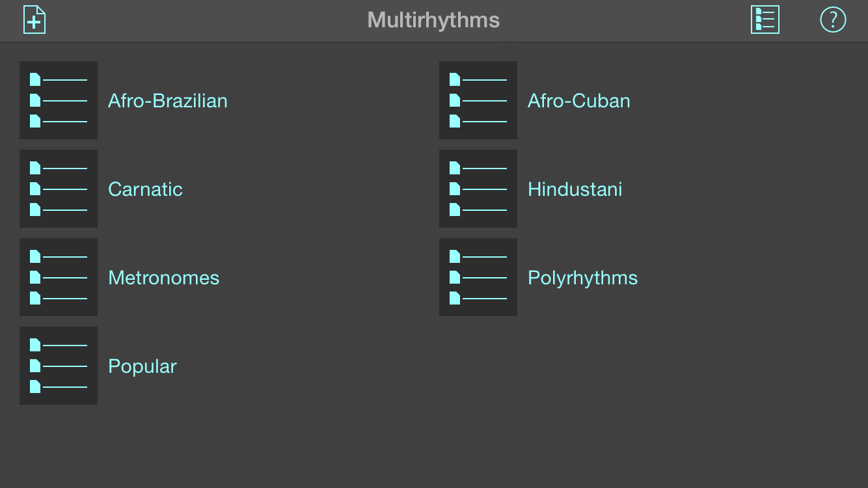Click the Multirhythms title text
The image size is (868, 488).
(433, 20)
